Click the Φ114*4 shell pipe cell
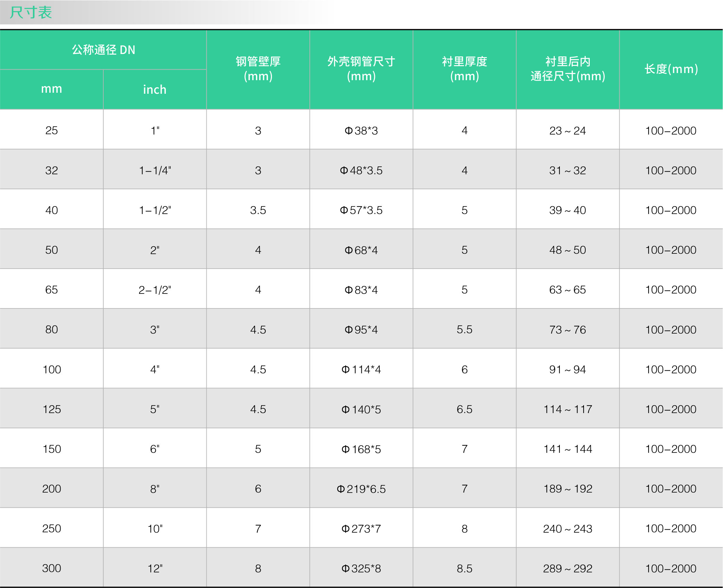 pyautogui.click(x=361, y=370)
